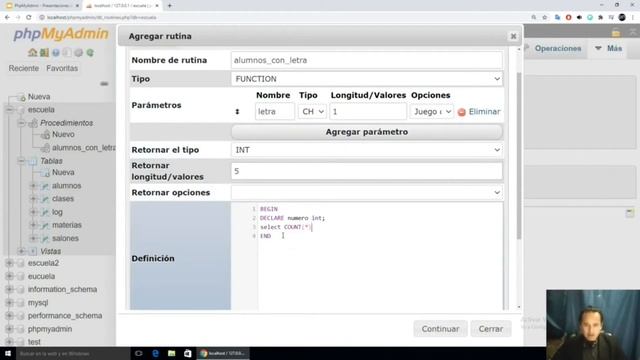Viewport: 640px width, 360px height.
Task: Click the browser zoom magnifier icon
Action: pyautogui.click(x=533, y=17)
